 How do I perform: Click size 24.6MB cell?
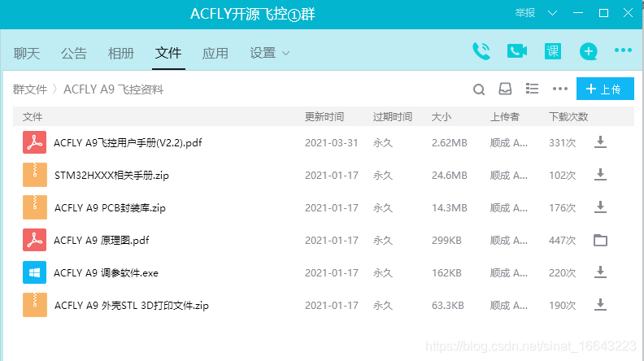(450, 176)
